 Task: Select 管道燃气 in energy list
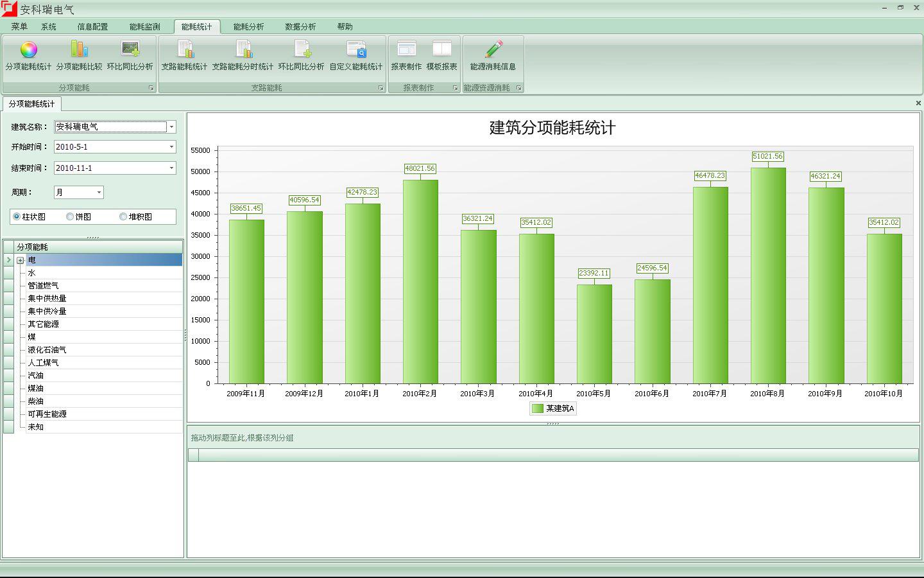coord(43,286)
